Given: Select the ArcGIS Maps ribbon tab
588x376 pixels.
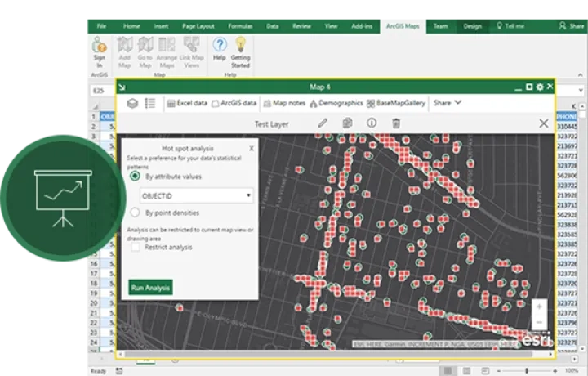Looking at the screenshot, I should [x=403, y=26].
